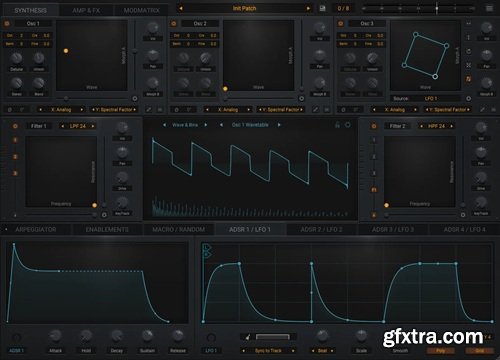Switch to the MACRO / RANDOM tab
Image resolution: width=500 pixels, height=360 pixels.
click(179, 230)
